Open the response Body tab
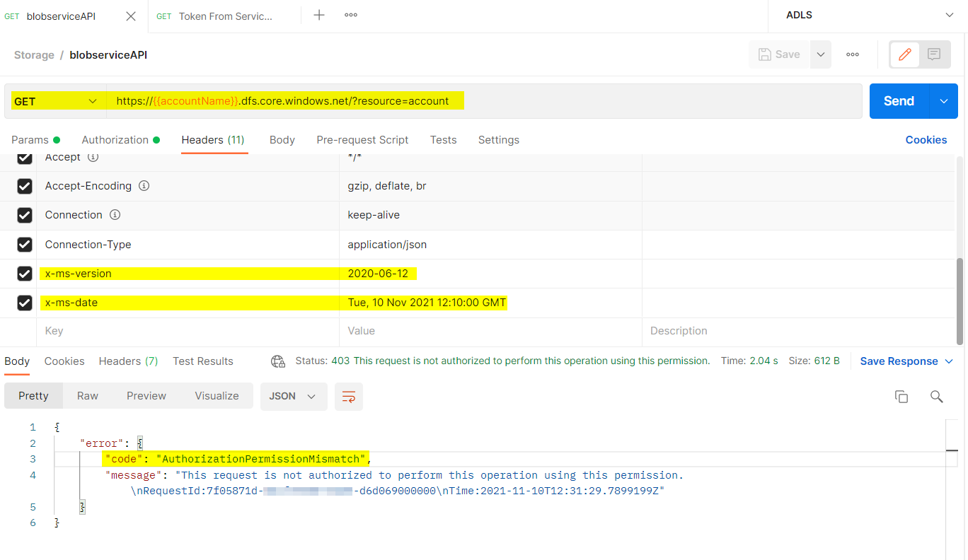This screenshot has width=968, height=560. pos(17,361)
